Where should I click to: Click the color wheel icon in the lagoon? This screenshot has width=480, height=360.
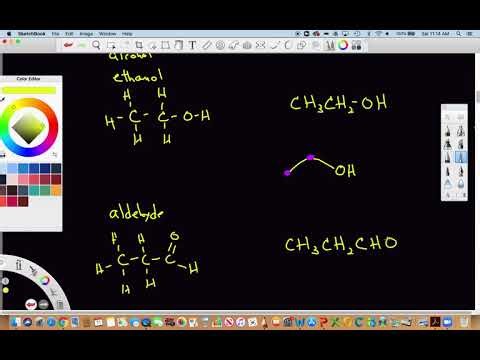click(x=44, y=280)
